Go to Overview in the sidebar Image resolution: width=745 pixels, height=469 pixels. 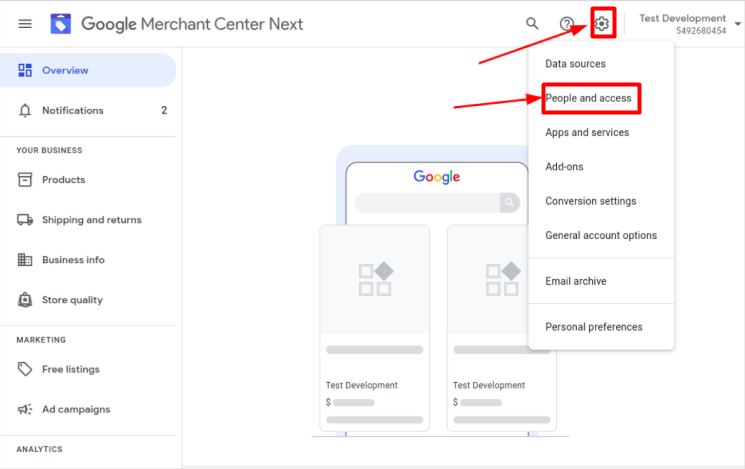click(x=88, y=70)
